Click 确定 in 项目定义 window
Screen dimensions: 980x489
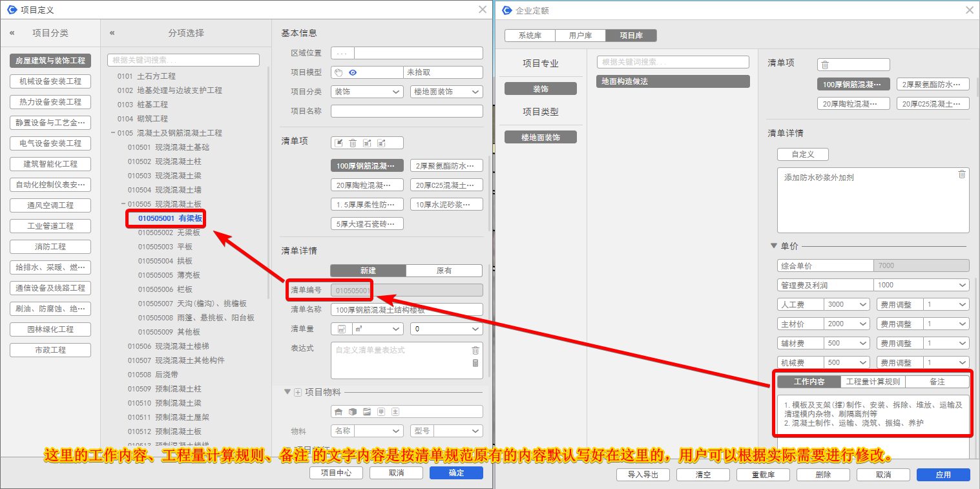[456, 473]
